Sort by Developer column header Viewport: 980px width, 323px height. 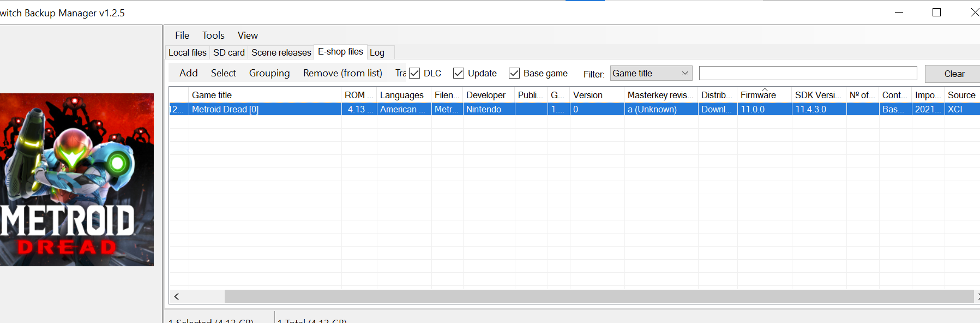point(489,95)
